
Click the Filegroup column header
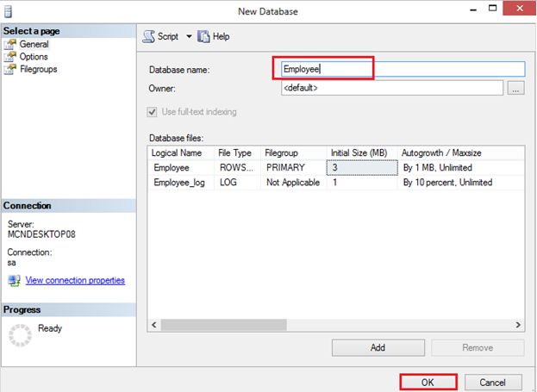[x=294, y=152]
